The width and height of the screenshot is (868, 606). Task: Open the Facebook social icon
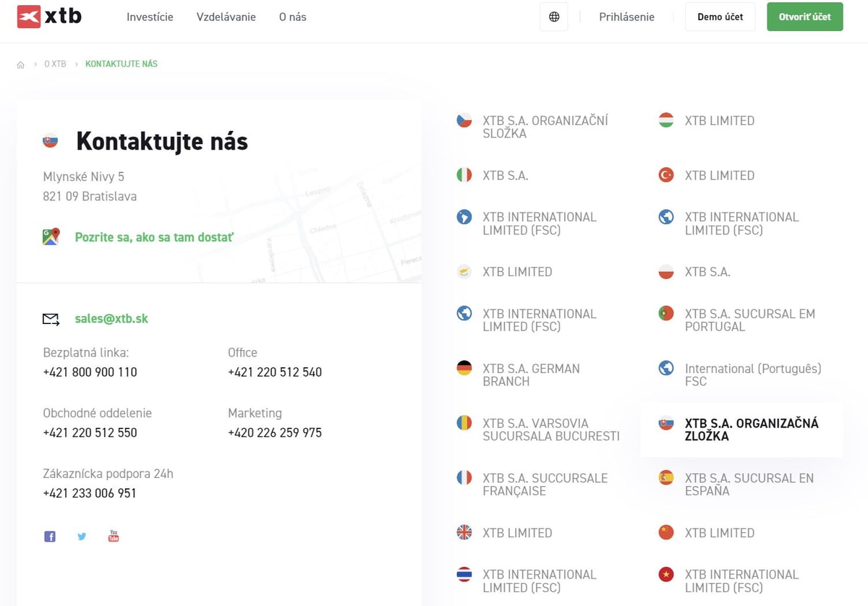(x=50, y=537)
